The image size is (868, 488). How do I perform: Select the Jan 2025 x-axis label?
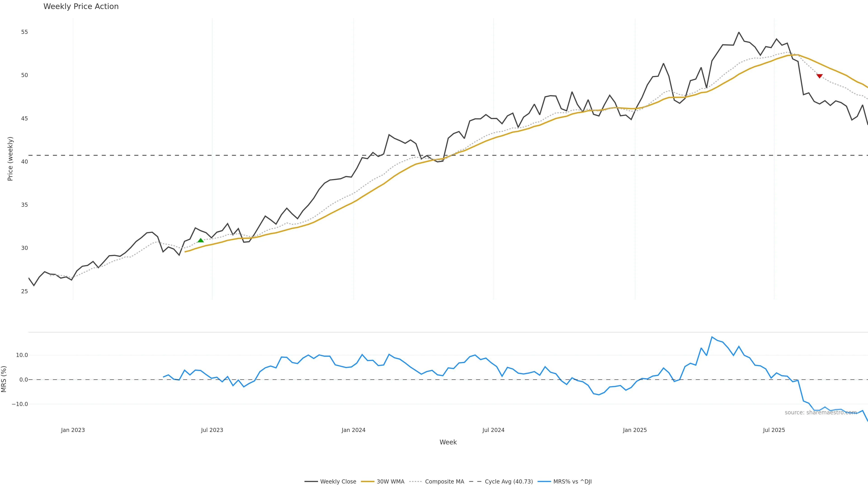tap(635, 430)
